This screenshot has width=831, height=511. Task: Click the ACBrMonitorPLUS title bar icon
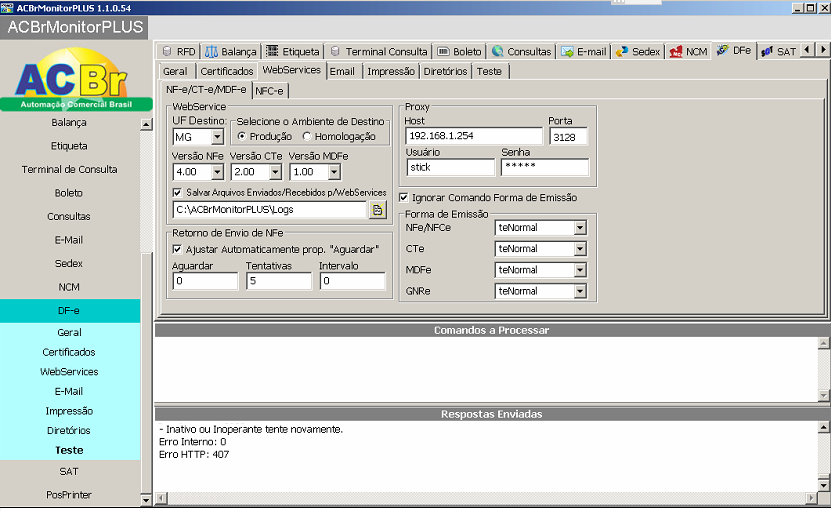[x=7, y=7]
